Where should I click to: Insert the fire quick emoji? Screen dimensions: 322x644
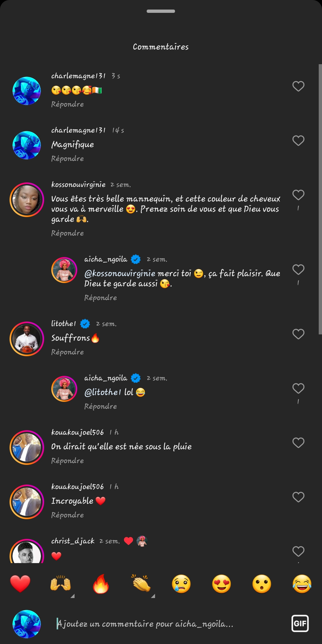[x=101, y=583]
